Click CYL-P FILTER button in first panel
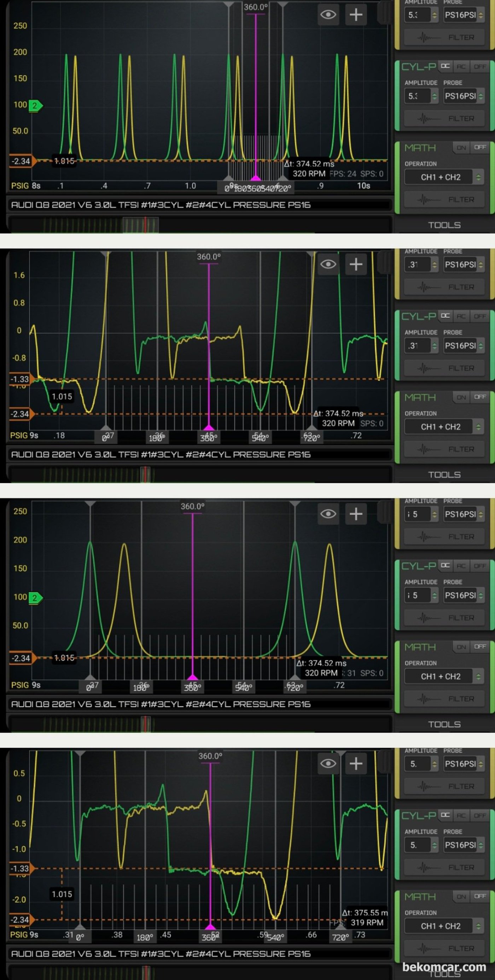The image size is (495, 980). [x=444, y=119]
